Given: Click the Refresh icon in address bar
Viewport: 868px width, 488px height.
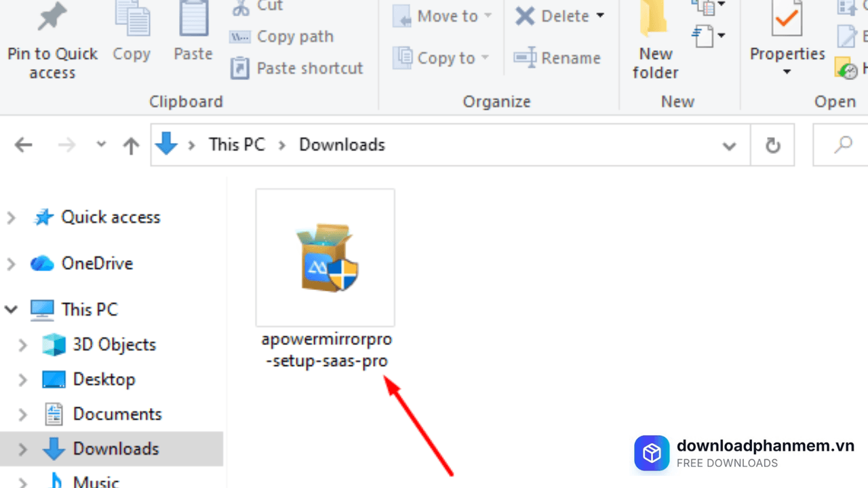Looking at the screenshot, I should point(772,144).
